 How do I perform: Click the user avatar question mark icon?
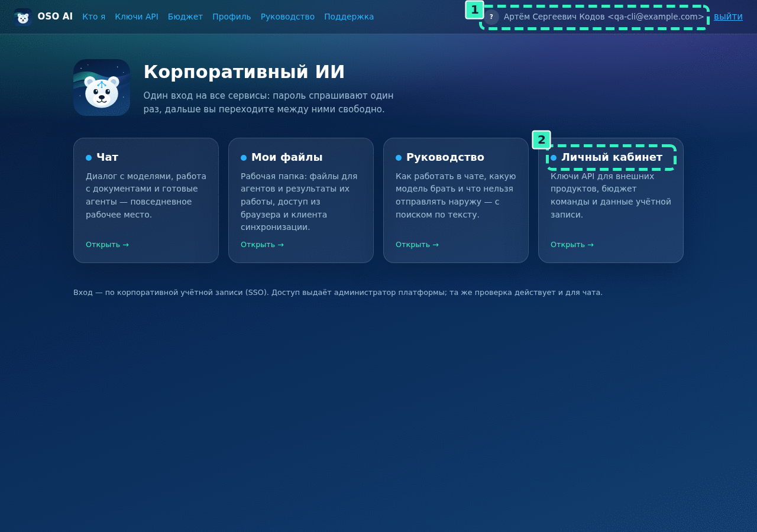(491, 17)
